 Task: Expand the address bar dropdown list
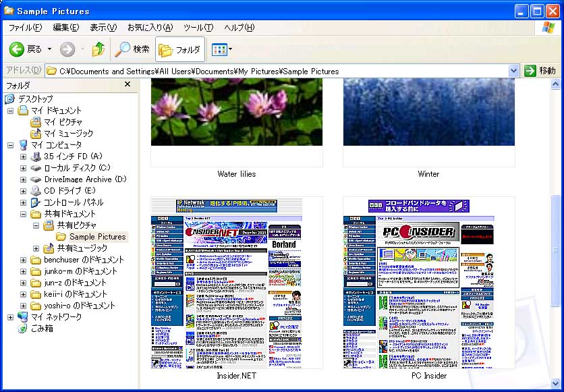point(513,72)
